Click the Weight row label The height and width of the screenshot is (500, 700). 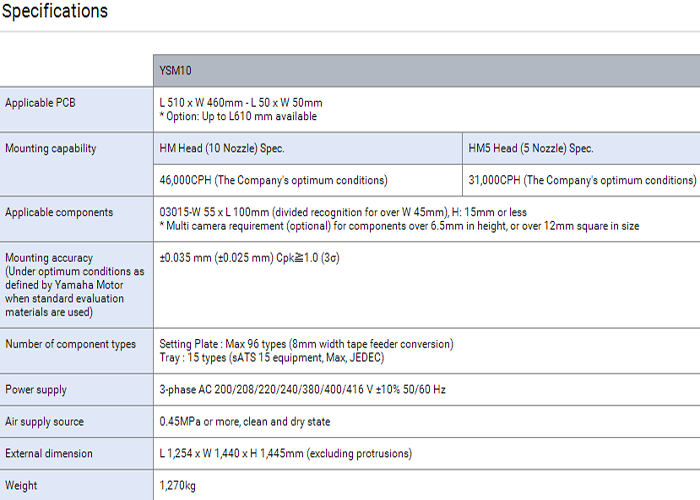click(21, 486)
